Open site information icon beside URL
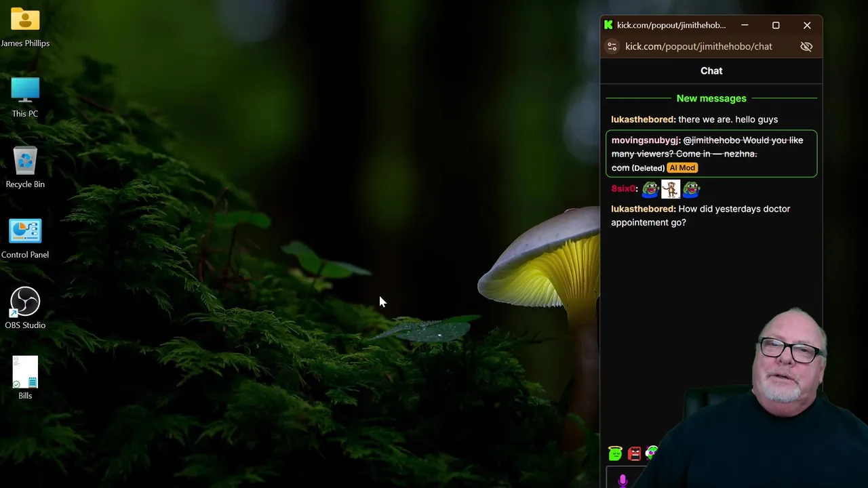This screenshot has height=488, width=868. pyautogui.click(x=612, y=46)
